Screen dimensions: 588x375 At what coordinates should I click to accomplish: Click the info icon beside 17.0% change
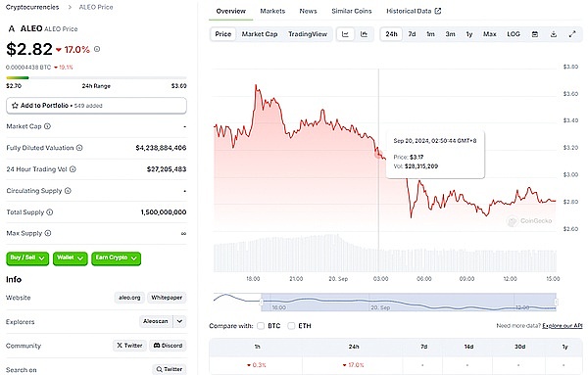click(x=97, y=49)
